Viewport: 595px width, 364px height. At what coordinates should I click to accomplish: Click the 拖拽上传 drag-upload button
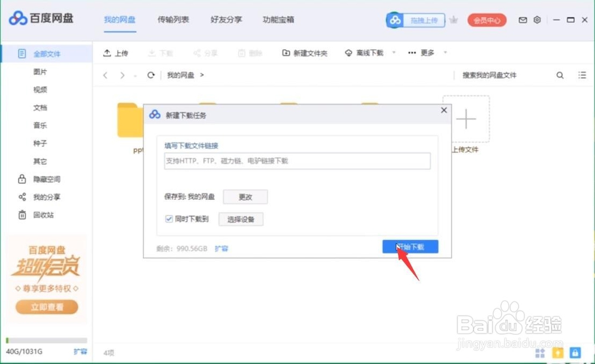pyautogui.click(x=415, y=20)
